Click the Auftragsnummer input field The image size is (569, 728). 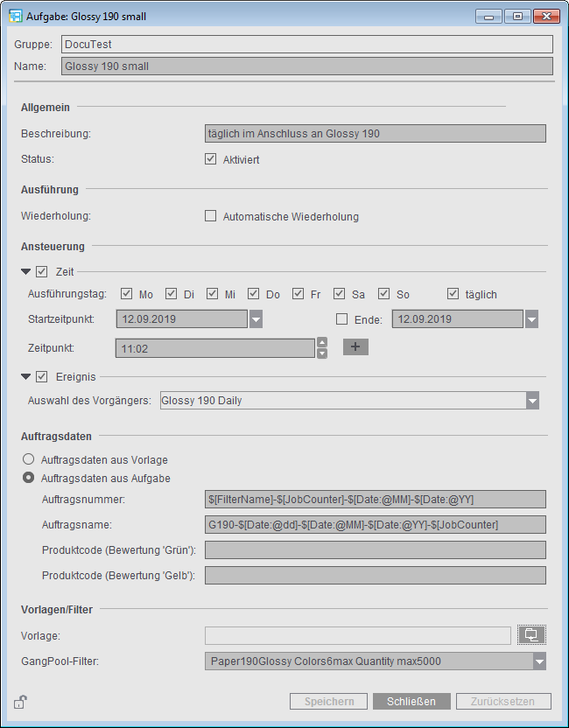[376, 499]
